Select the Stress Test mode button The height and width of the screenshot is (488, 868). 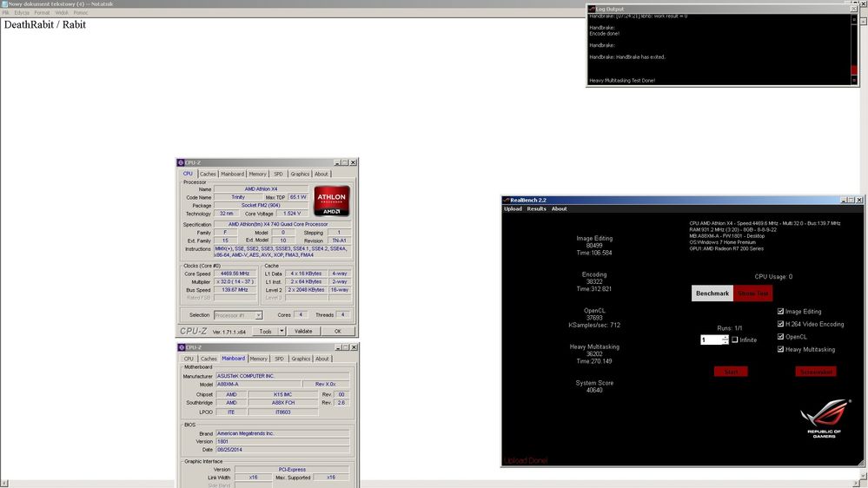coord(752,293)
